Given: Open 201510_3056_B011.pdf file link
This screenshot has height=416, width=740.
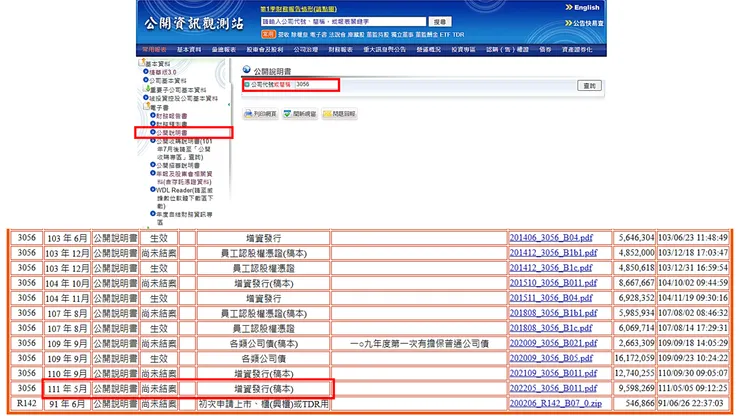Looking at the screenshot, I should pos(553,283).
